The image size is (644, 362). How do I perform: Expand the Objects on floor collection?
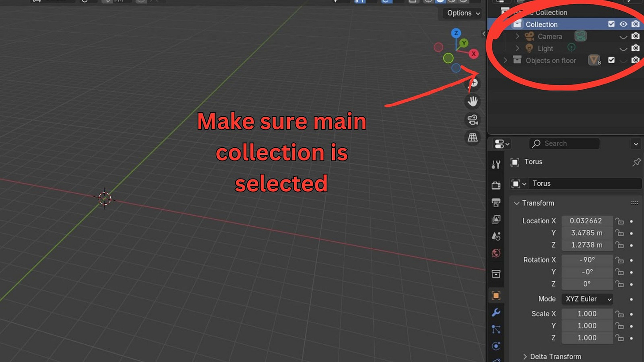(x=505, y=60)
